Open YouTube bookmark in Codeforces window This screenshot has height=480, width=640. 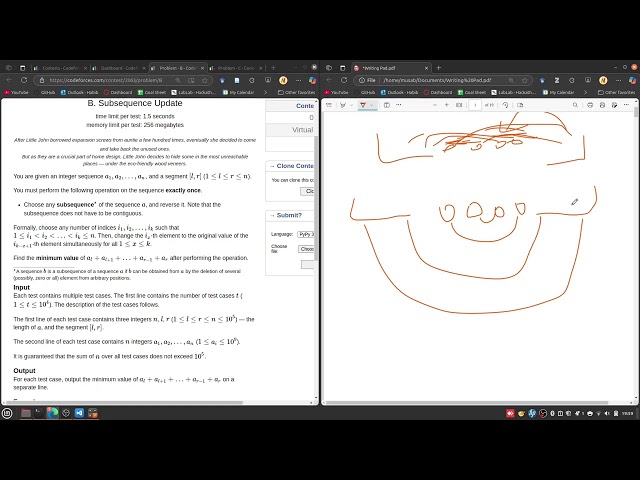(x=16, y=93)
